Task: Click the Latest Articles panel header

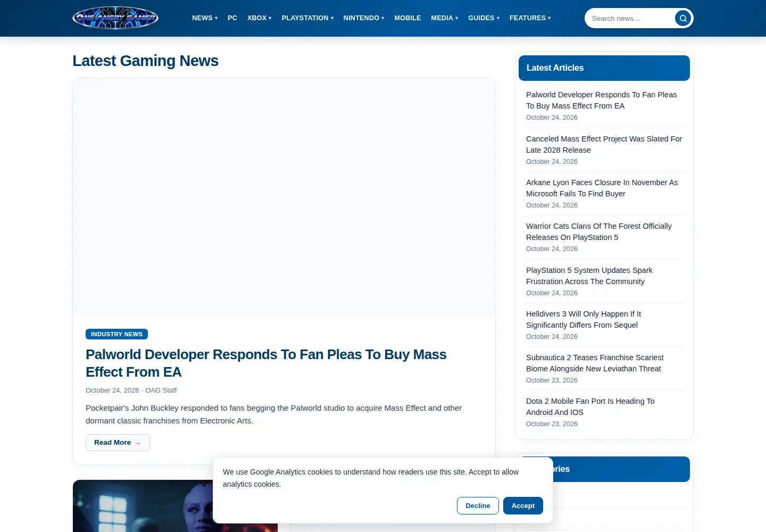Action: click(x=604, y=68)
